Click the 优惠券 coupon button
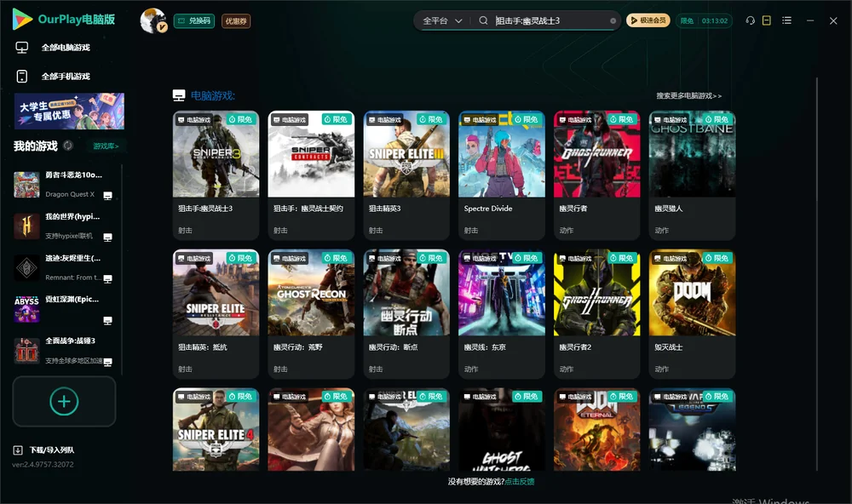The width and height of the screenshot is (852, 504). (236, 21)
